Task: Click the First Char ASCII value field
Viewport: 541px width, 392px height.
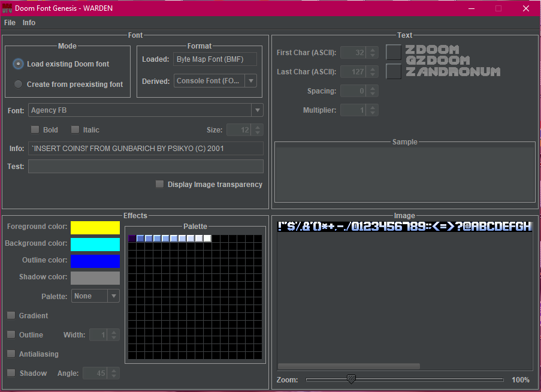Action: [x=353, y=53]
